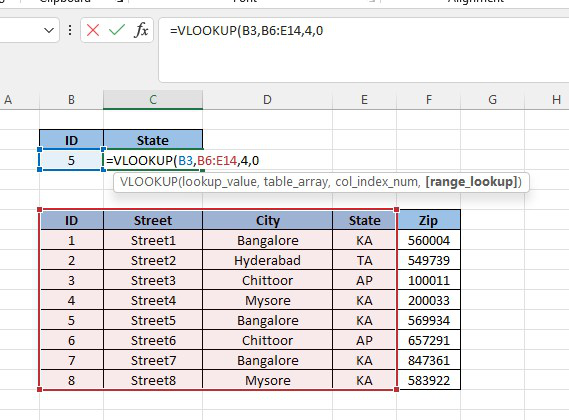Select column F header
The height and width of the screenshot is (420, 569).
[429, 99]
